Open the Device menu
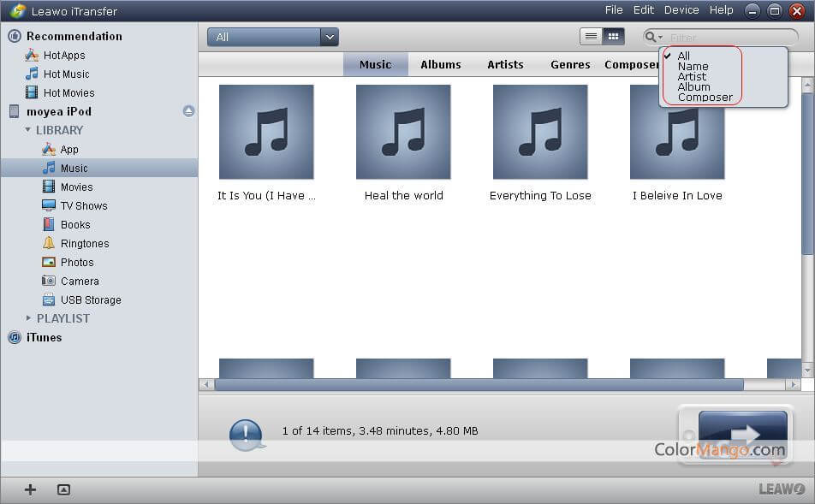The width and height of the screenshot is (815, 504). point(681,10)
